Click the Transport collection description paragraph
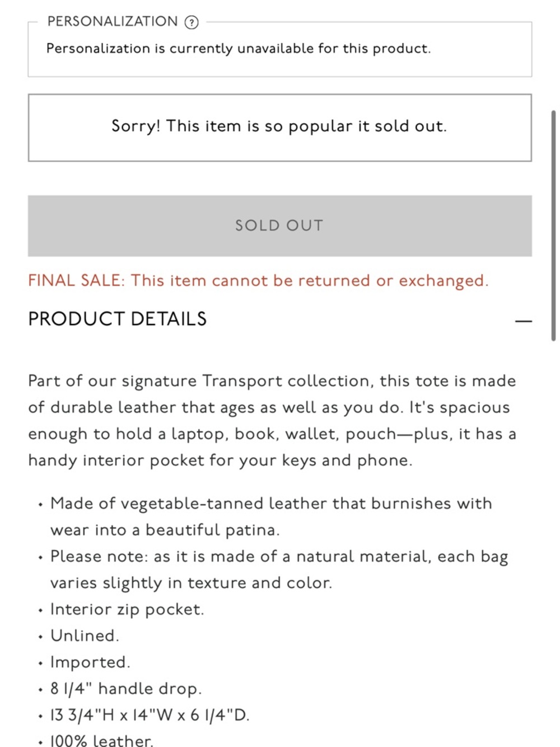 [272, 420]
